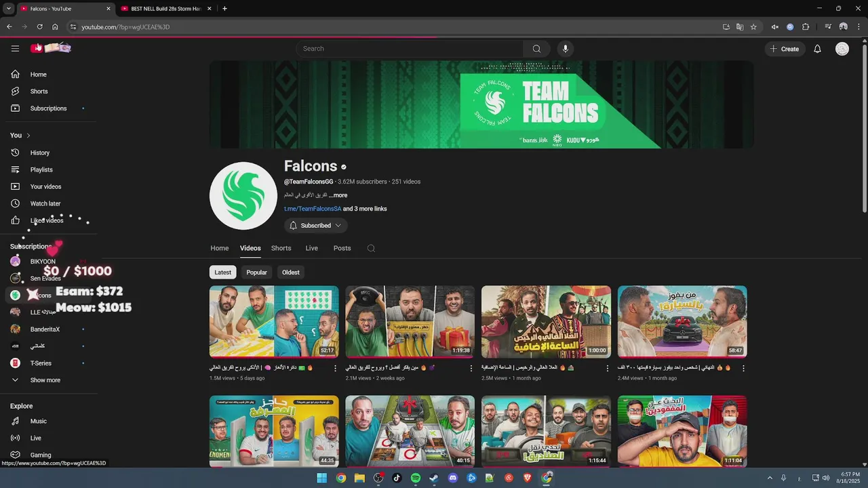Install app icon in address bar
The image size is (868, 488).
(726, 27)
